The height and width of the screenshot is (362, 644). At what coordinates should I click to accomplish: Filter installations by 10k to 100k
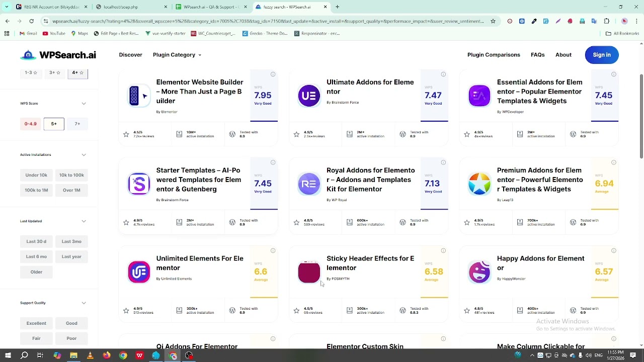click(71, 175)
